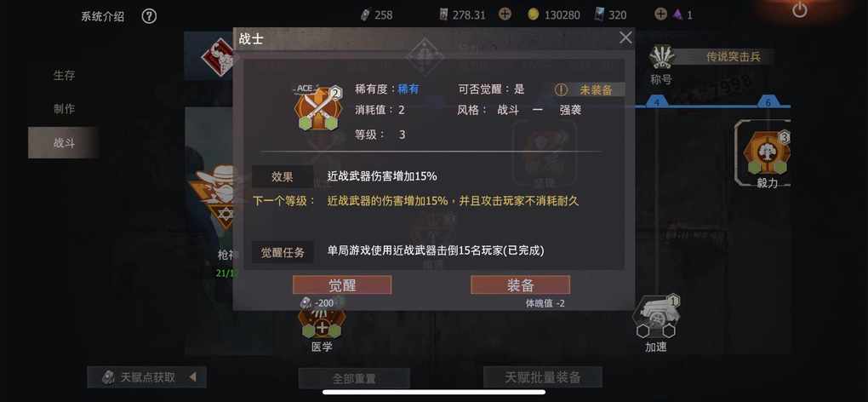This screenshot has height=402, width=868.
Task: Switch to the 生存 tab
Action: pos(64,75)
